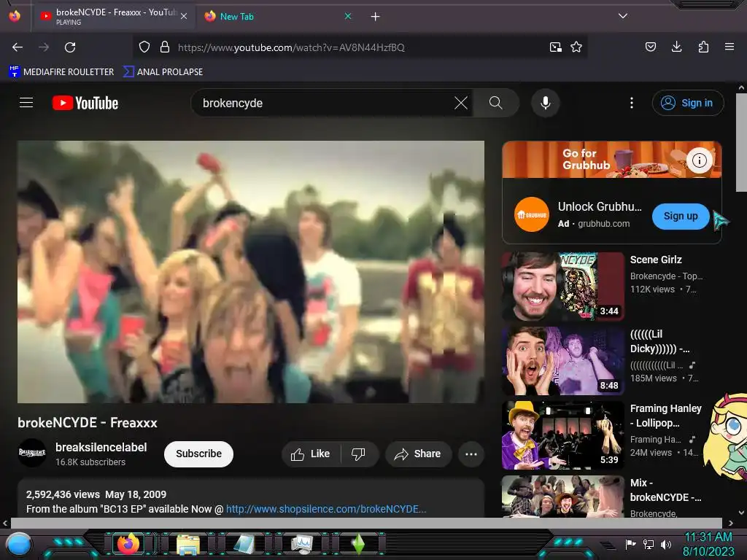The image size is (747, 560).
Task: Bookmark this page with the star icon
Action: coord(576,47)
